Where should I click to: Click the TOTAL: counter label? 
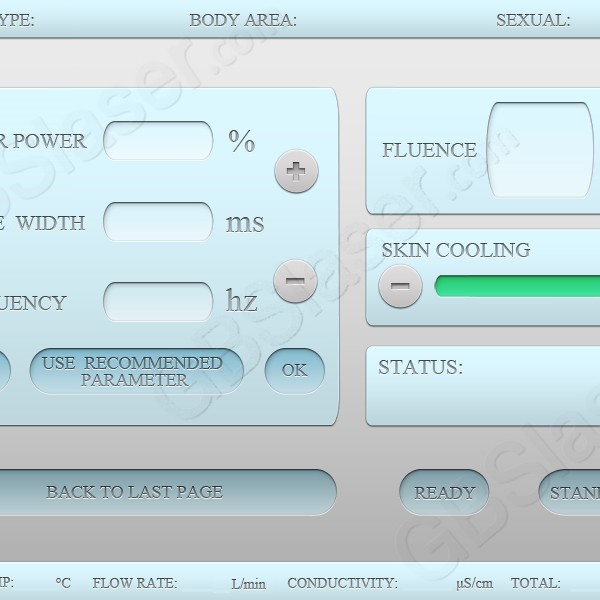pyautogui.click(x=536, y=583)
